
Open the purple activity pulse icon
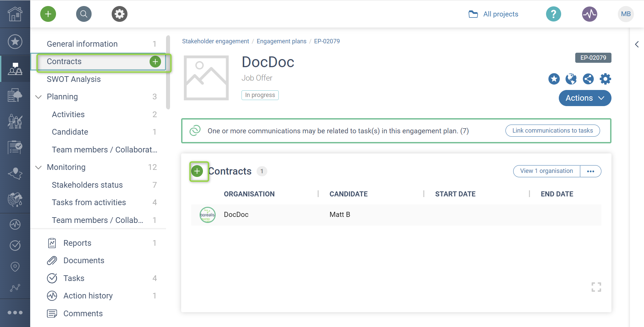click(589, 14)
